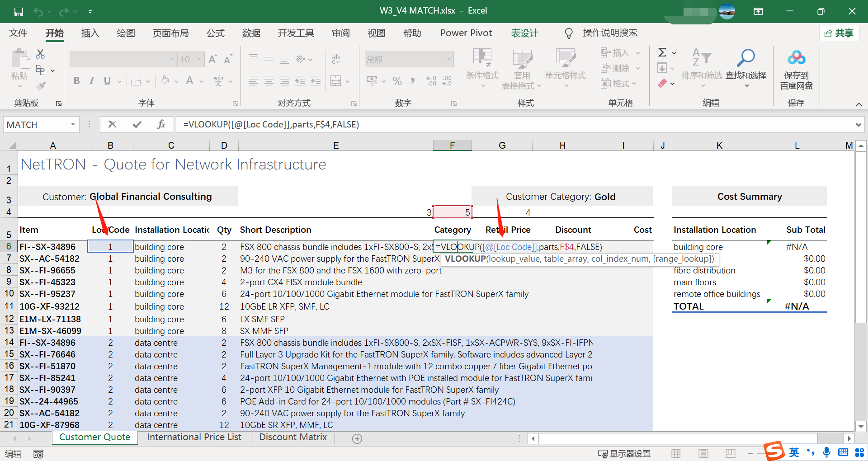Open the 表设计 tab

[x=524, y=33]
